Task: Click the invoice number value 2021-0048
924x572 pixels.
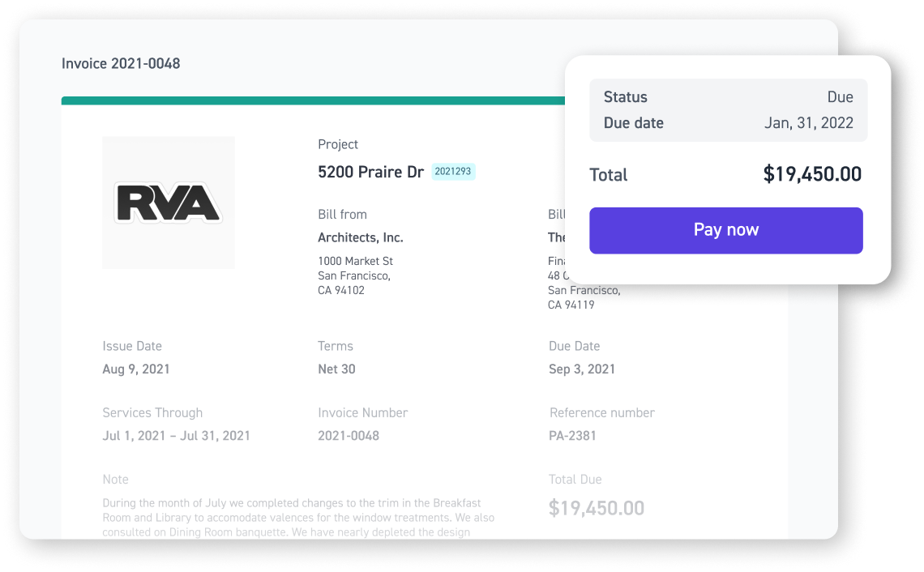Action: click(348, 435)
